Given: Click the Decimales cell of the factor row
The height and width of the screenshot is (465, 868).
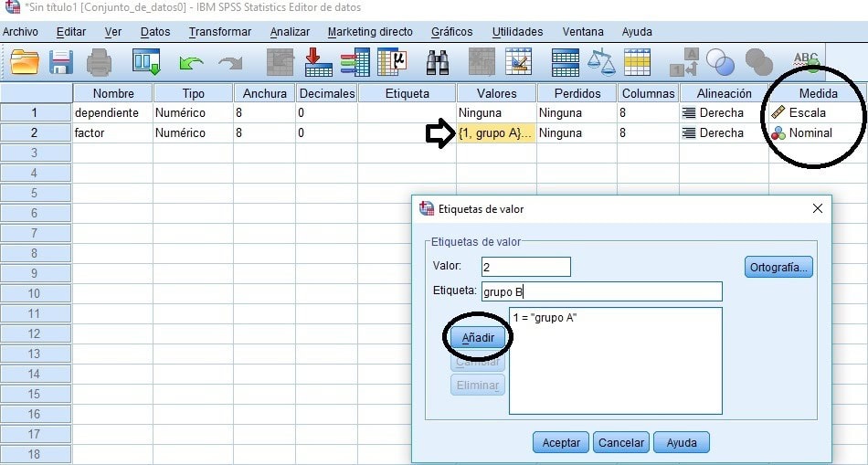Looking at the screenshot, I should click(x=326, y=132).
